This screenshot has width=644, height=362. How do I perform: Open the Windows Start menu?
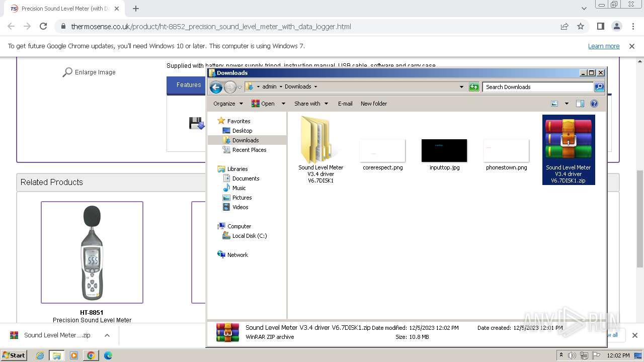(x=14, y=355)
